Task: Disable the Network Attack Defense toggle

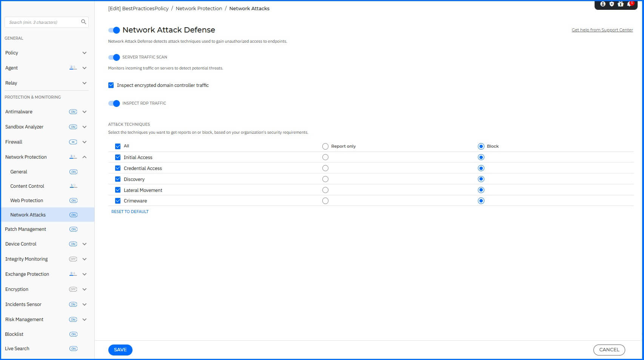Action: pos(114,29)
